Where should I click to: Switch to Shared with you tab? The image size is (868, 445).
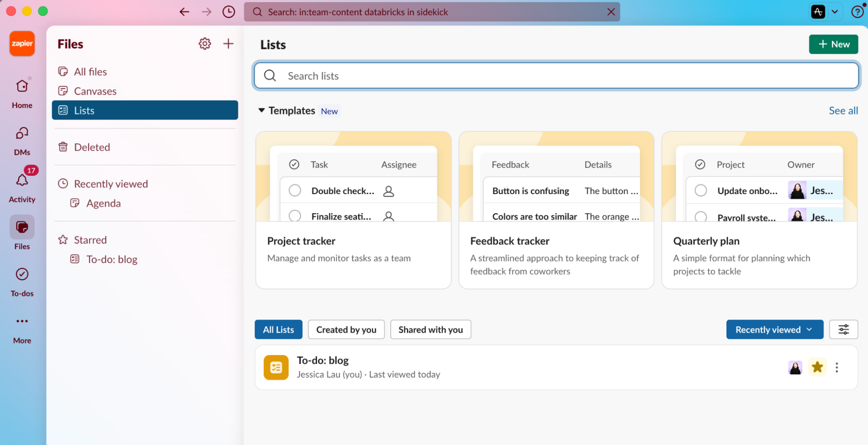(430, 330)
